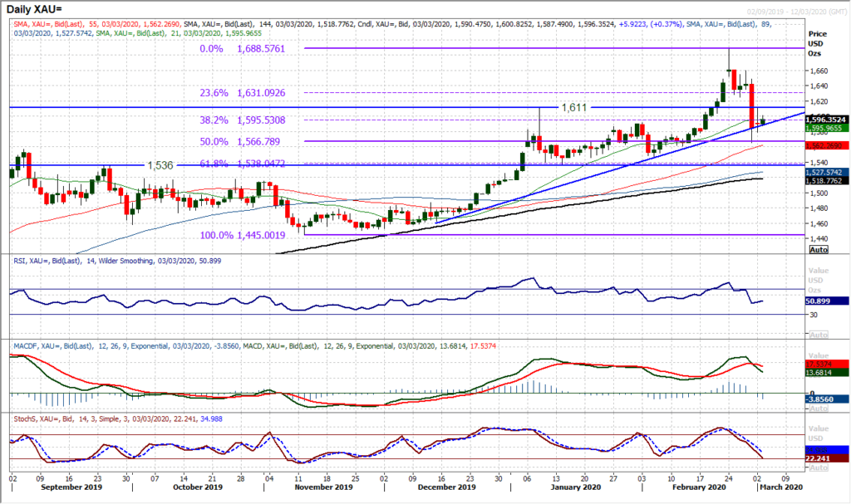Click the Stochastics value badge 22.241

coord(819,458)
